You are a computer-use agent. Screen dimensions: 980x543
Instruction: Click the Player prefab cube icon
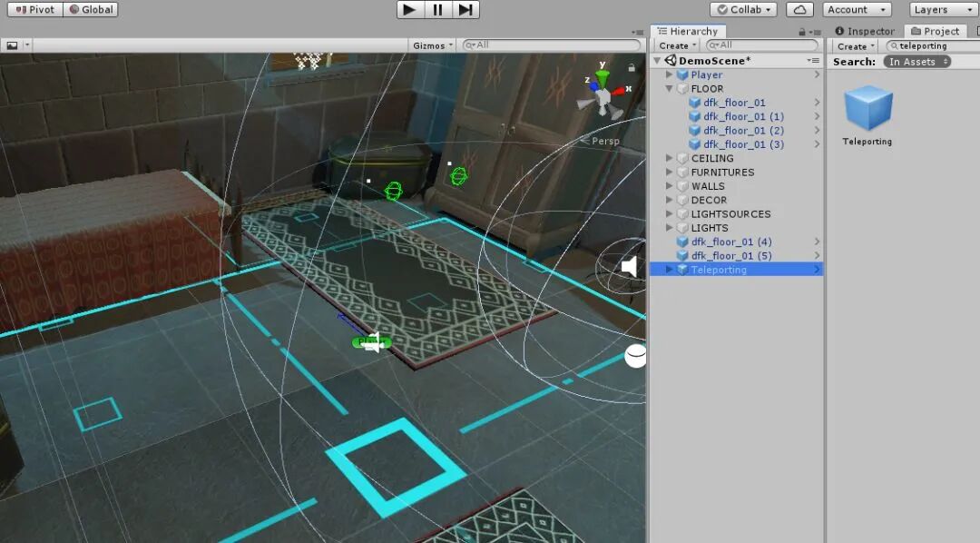tap(682, 74)
